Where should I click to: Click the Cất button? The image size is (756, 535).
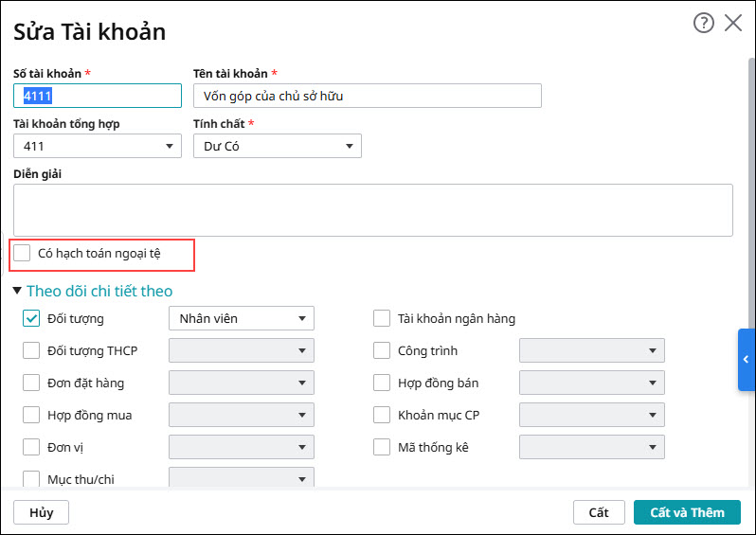coord(599,512)
